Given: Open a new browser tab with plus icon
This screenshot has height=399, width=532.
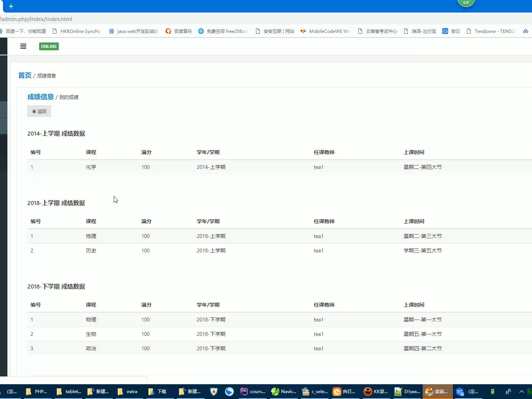Looking at the screenshot, I should tap(11, 6).
